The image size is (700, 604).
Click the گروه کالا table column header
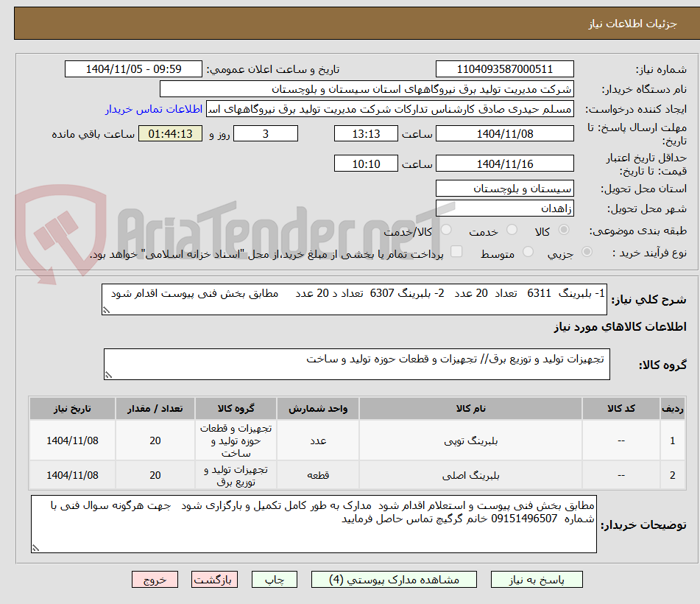pos(236,408)
